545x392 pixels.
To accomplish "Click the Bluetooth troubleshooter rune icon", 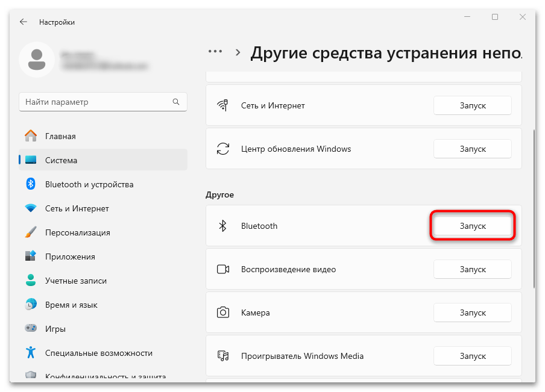I will tap(223, 226).
